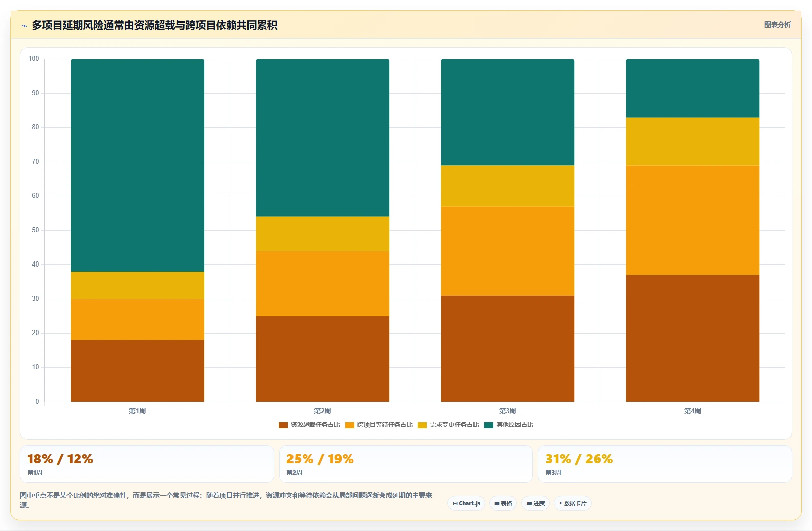
Task: Click the orange 跨项目等待 segment of the 第1周 bar
Action: [x=138, y=320]
